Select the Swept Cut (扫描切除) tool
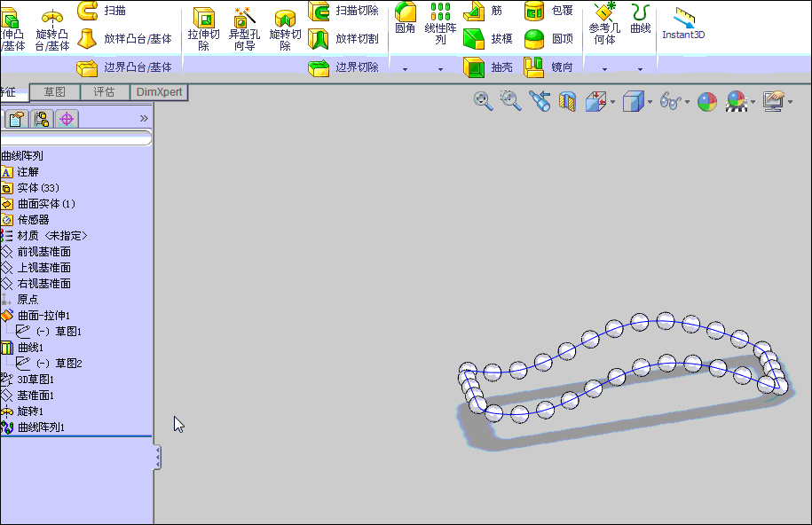The image size is (812, 525). (x=343, y=11)
